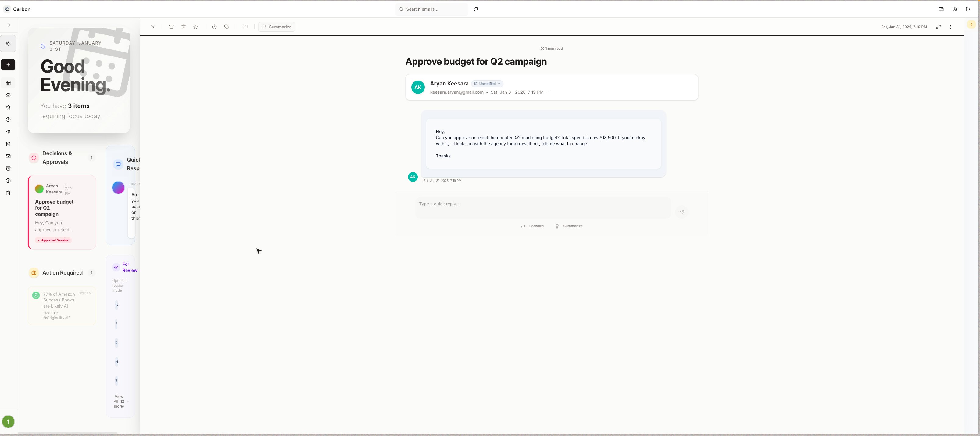The height and width of the screenshot is (436, 980).
Task: Toggle fullscreen view of the email
Action: point(939,27)
